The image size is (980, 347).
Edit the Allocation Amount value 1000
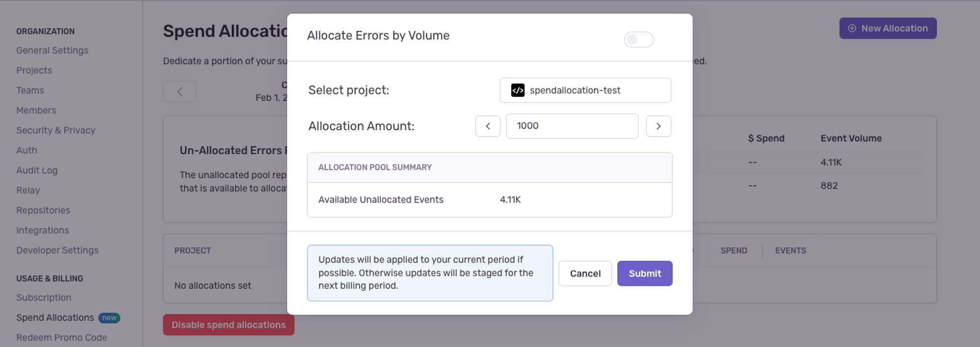[572, 126]
